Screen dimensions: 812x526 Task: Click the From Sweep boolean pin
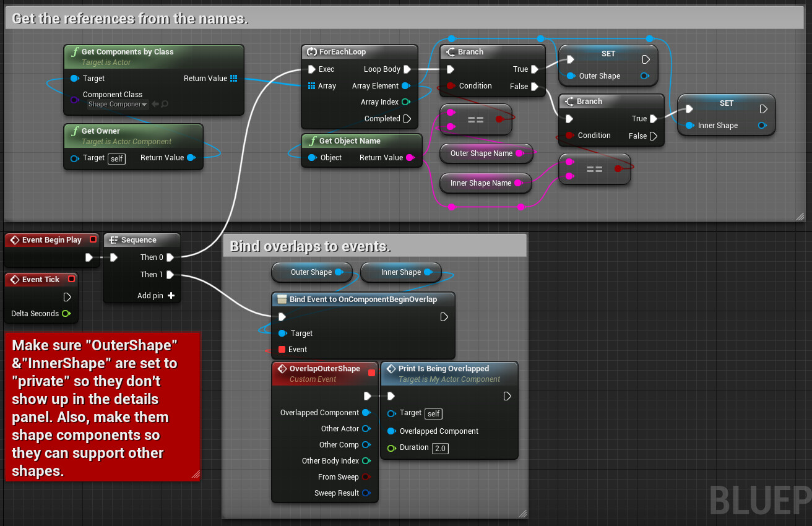point(366,477)
